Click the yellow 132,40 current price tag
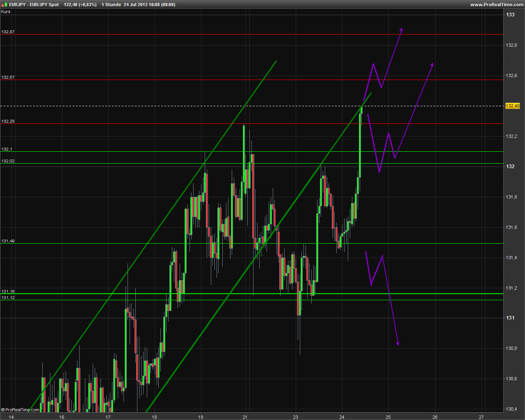This screenshot has height=420, width=525. pyautogui.click(x=513, y=106)
